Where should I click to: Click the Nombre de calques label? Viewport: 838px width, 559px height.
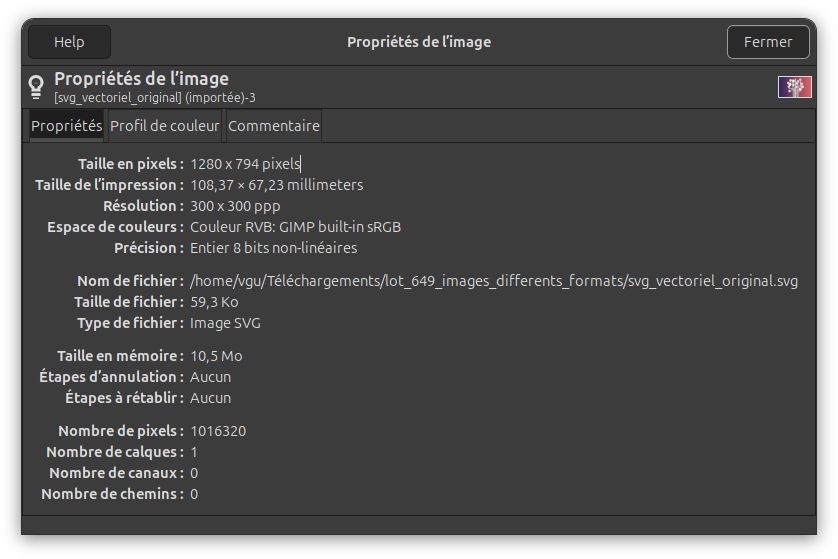coord(114,452)
